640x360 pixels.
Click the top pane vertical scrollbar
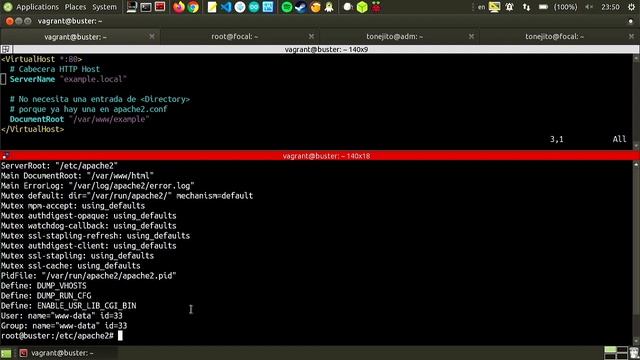click(x=636, y=101)
